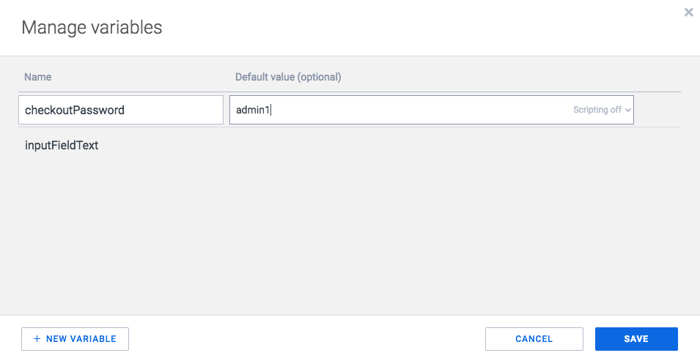
Task: Click the admin1 default value field
Action: pos(431,110)
